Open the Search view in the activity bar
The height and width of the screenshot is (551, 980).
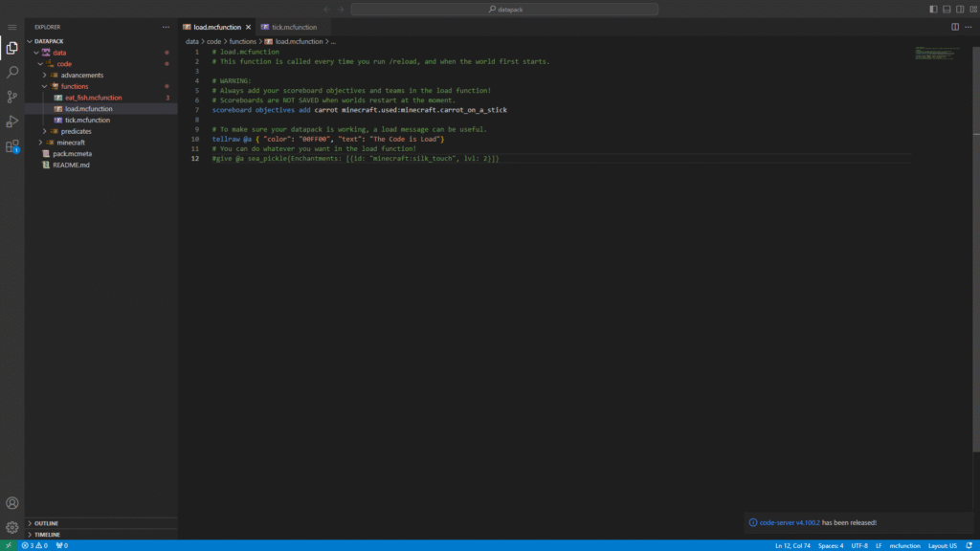pyautogui.click(x=11, y=73)
